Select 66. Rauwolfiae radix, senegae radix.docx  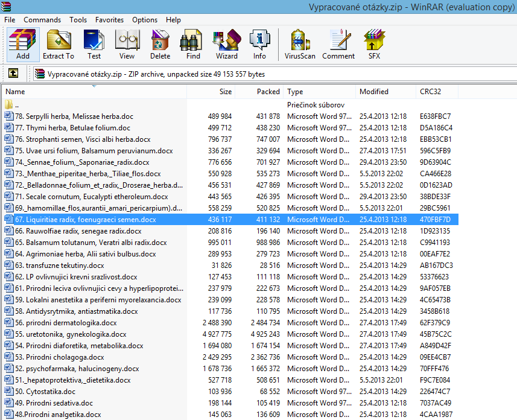click(x=230, y=231)
